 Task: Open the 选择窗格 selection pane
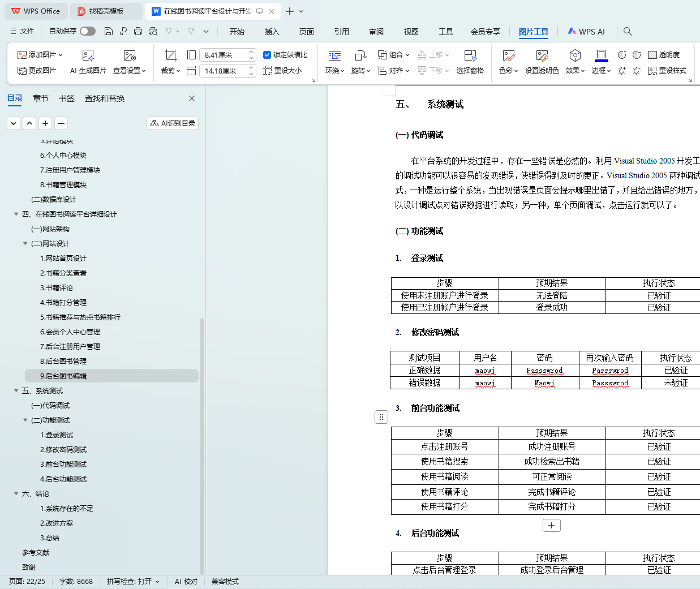pyautogui.click(x=470, y=55)
